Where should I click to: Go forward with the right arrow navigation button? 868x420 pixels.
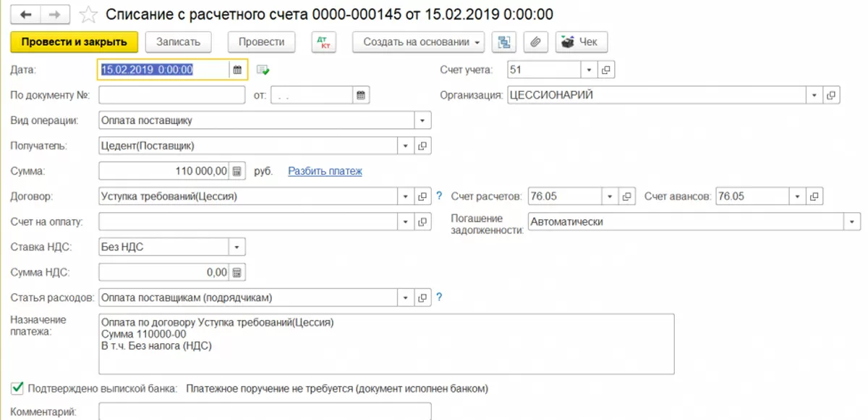(55, 14)
